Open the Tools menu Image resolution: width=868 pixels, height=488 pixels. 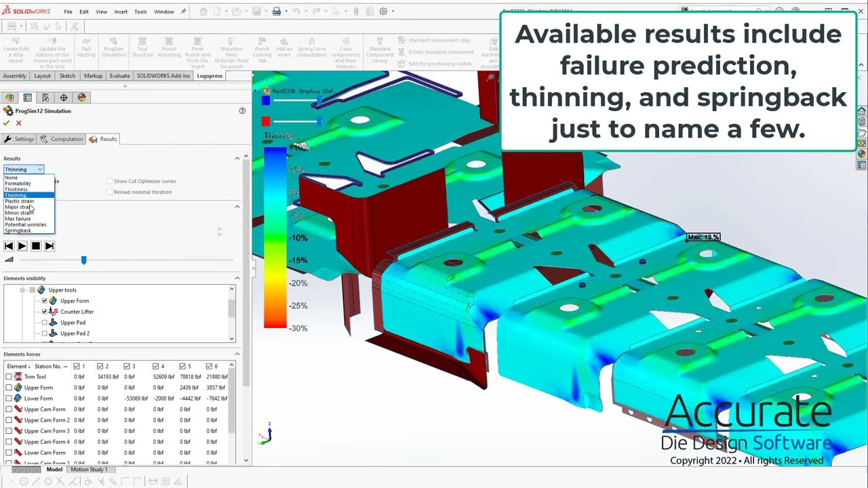click(x=140, y=12)
